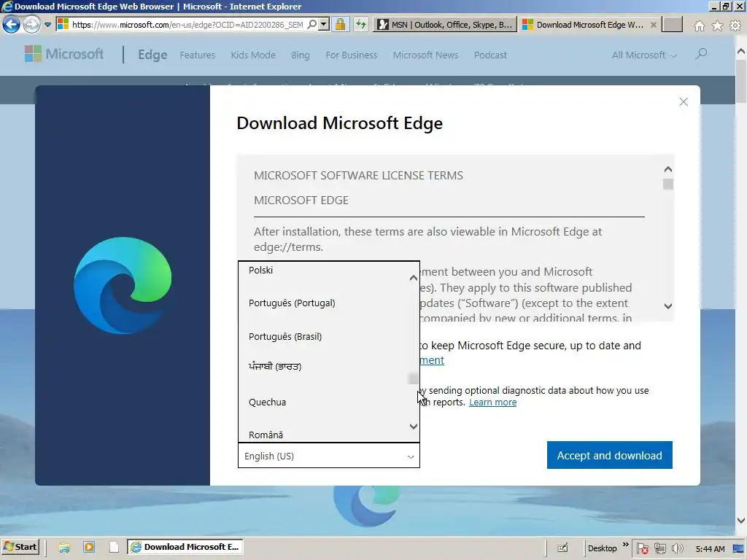This screenshot has width=747, height=560.
Task: Launch the media player quick launch icon
Action: point(89,547)
